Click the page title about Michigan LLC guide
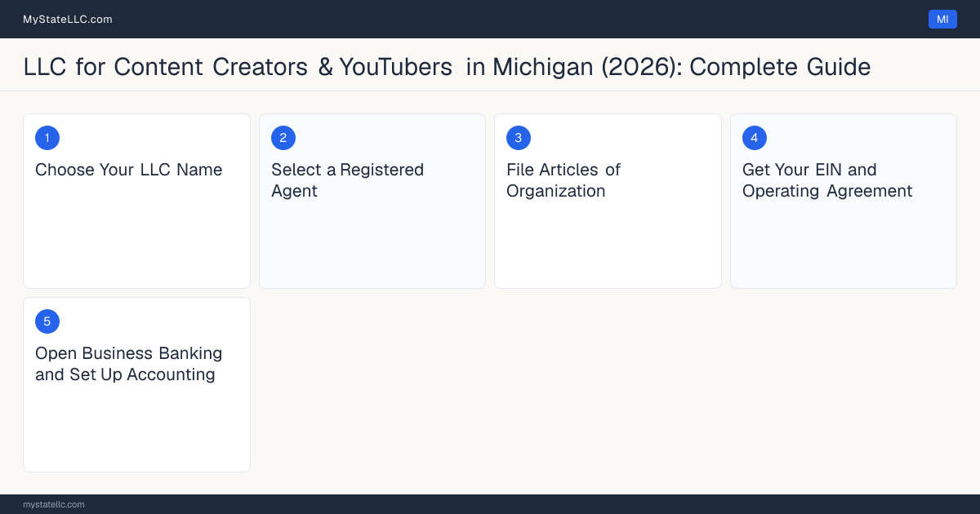Image resolution: width=980 pixels, height=514 pixels. click(x=447, y=67)
